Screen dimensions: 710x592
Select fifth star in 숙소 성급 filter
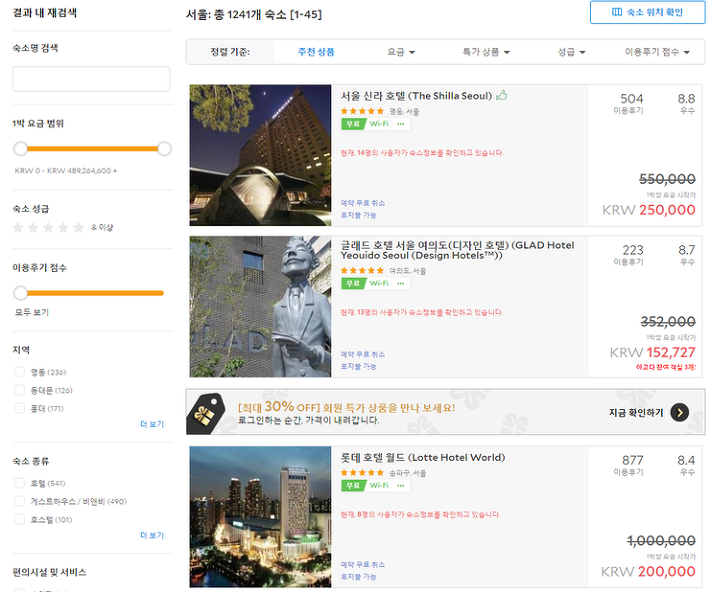click(79, 227)
